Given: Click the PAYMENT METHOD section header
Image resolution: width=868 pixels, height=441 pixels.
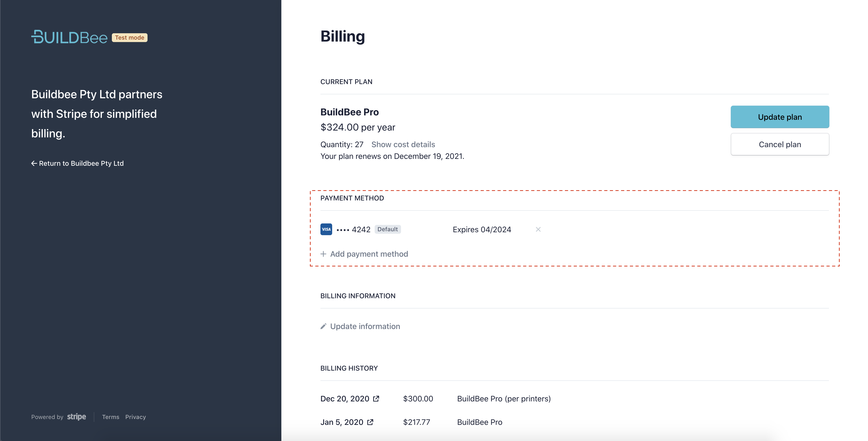Looking at the screenshot, I should (352, 198).
